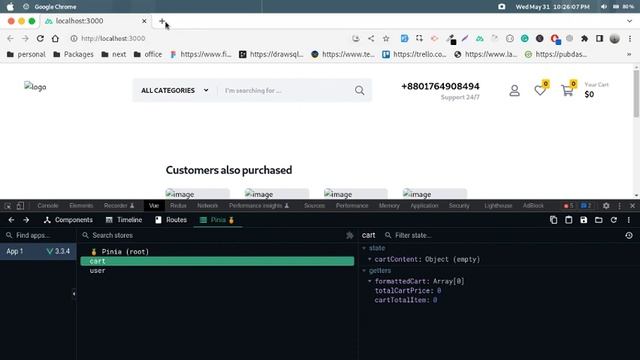The width and height of the screenshot is (640, 360).
Task: Open the Pinia panel more options menu
Action: 629,220
